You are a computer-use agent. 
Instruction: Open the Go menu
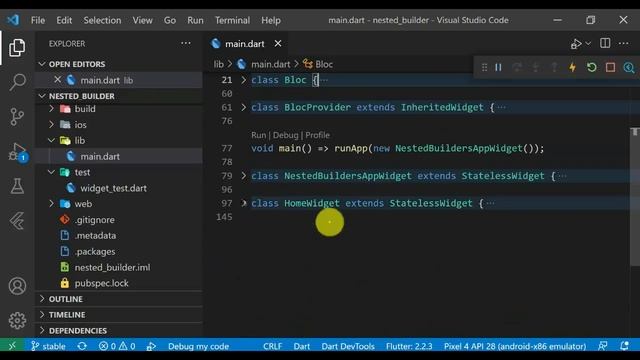tap(170, 20)
